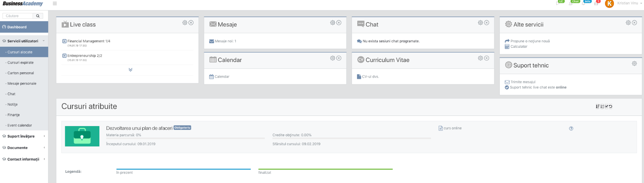The image size is (644, 183).
Task: Reset course list with the refresh icon
Action: [610, 107]
